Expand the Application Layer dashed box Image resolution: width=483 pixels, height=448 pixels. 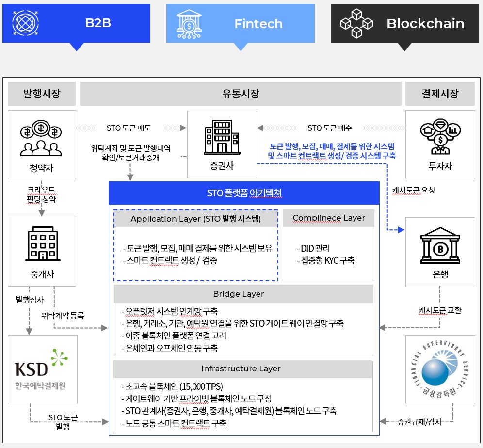[195, 219]
